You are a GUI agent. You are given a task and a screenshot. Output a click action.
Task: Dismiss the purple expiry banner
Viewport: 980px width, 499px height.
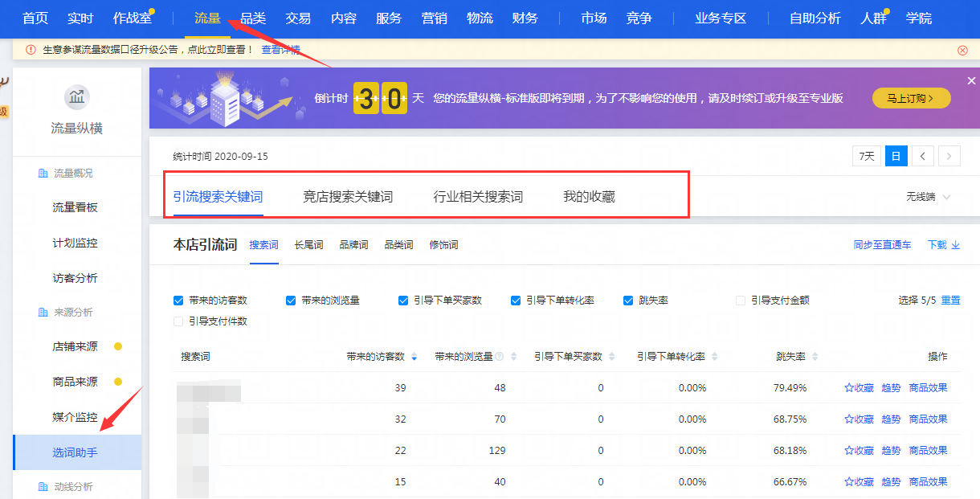coord(971,81)
